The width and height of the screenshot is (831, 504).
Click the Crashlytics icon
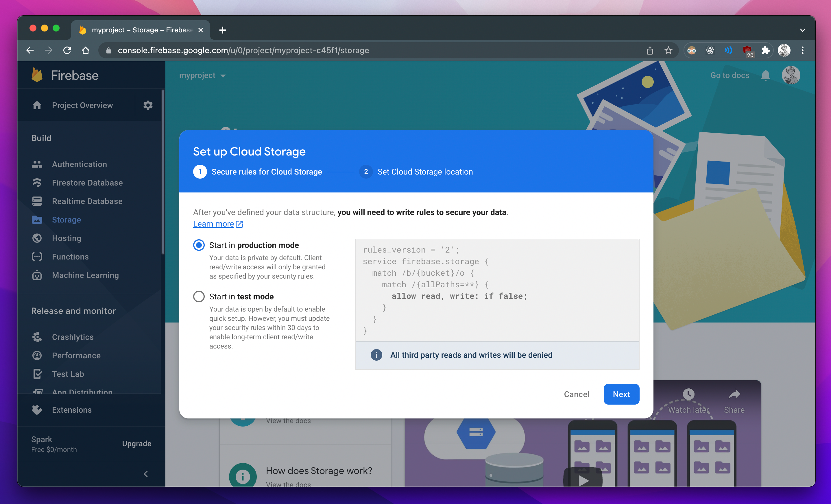click(37, 337)
